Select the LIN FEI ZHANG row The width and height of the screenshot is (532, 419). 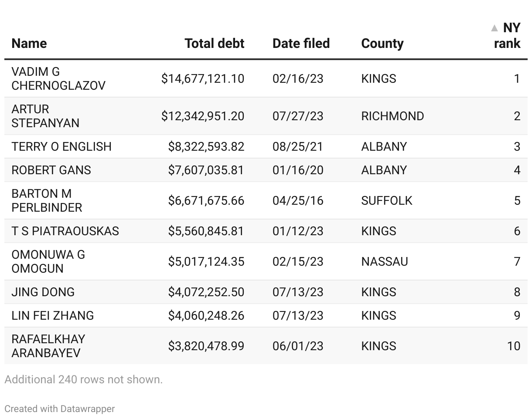(53, 316)
